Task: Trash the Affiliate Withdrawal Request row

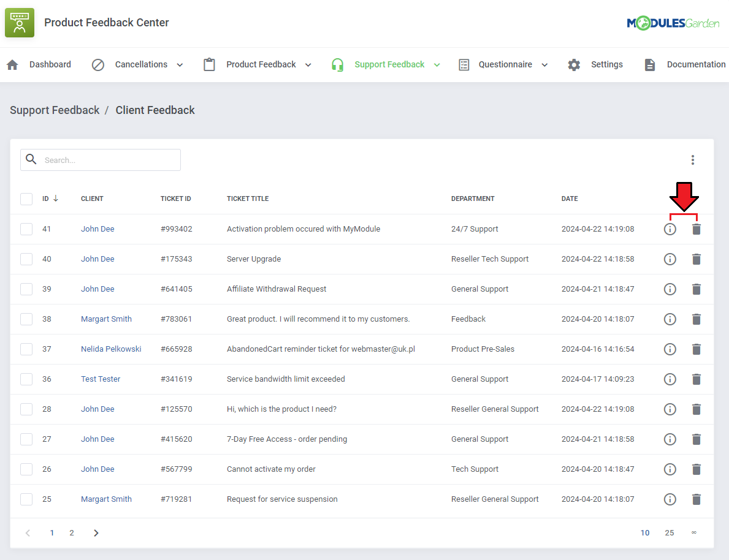Action: 696,289
